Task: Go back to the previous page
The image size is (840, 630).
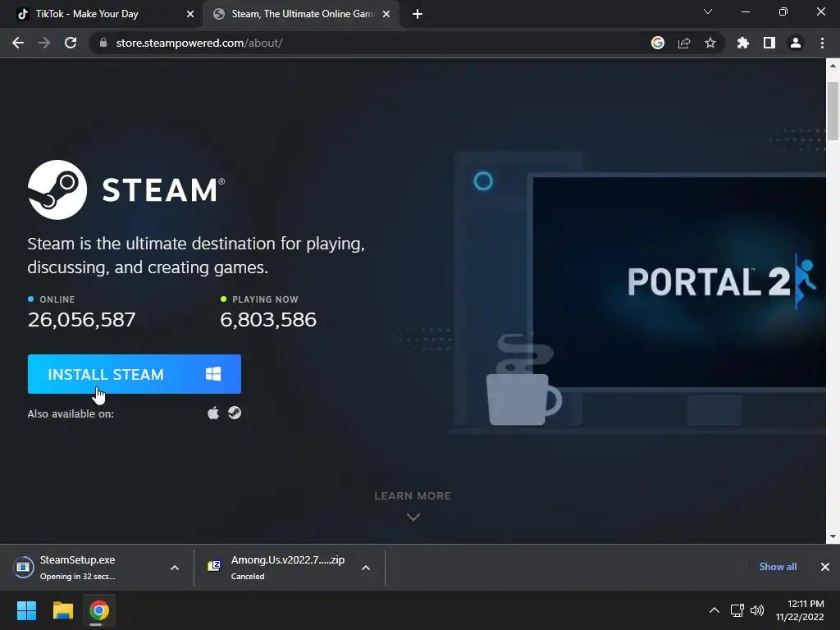Action: click(x=18, y=43)
